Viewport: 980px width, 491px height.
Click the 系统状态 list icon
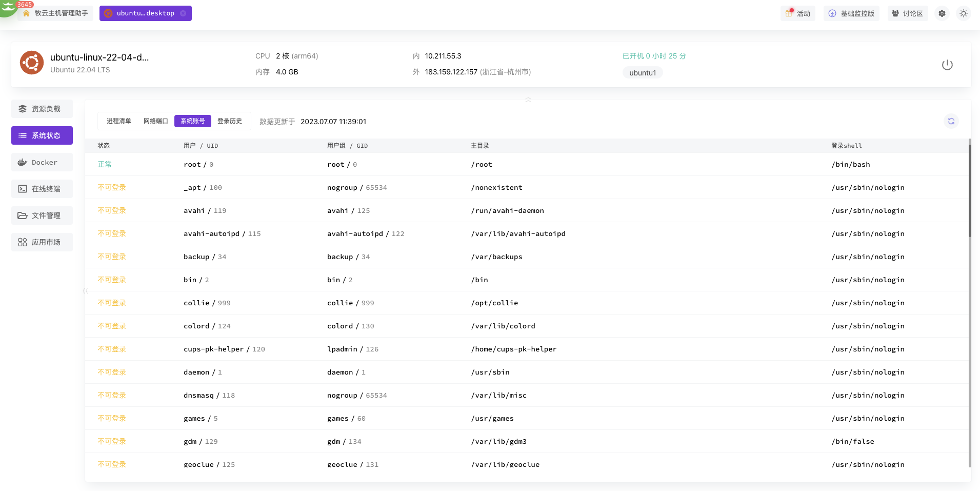(x=23, y=135)
